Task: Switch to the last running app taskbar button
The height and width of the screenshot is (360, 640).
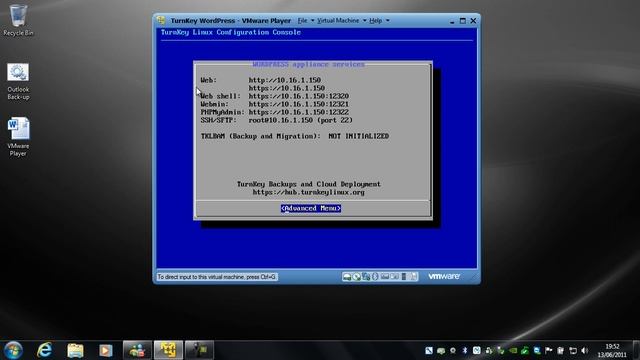Action: pos(199,350)
